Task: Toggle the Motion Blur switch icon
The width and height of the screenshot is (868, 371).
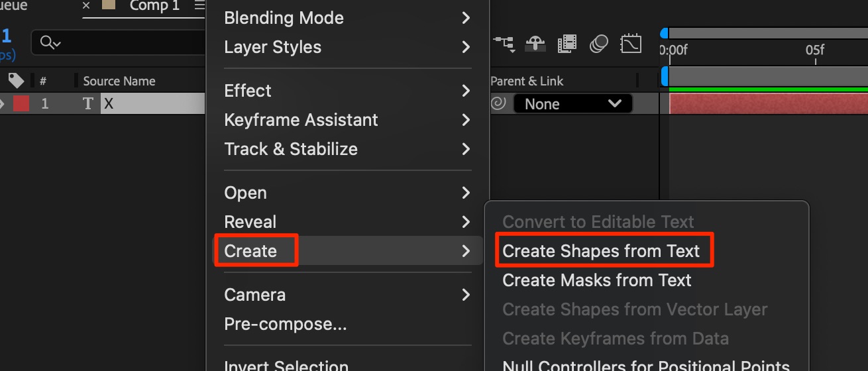Action: click(x=599, y=44)
